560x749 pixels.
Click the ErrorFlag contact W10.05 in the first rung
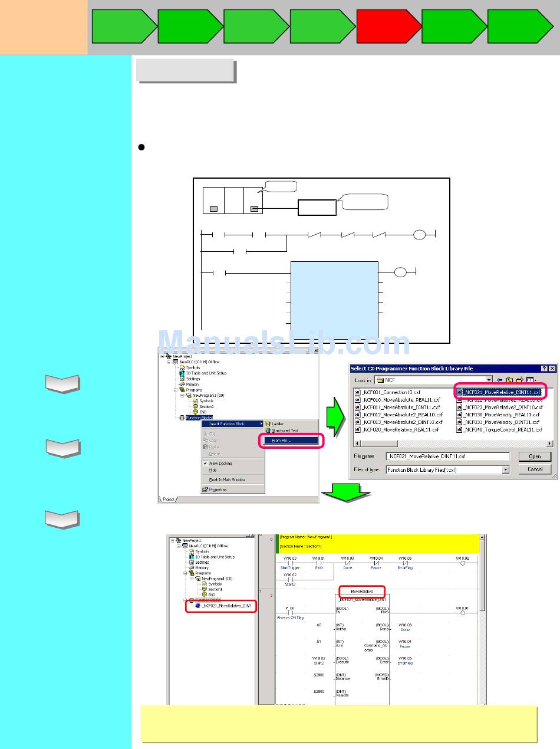[406, 562]
